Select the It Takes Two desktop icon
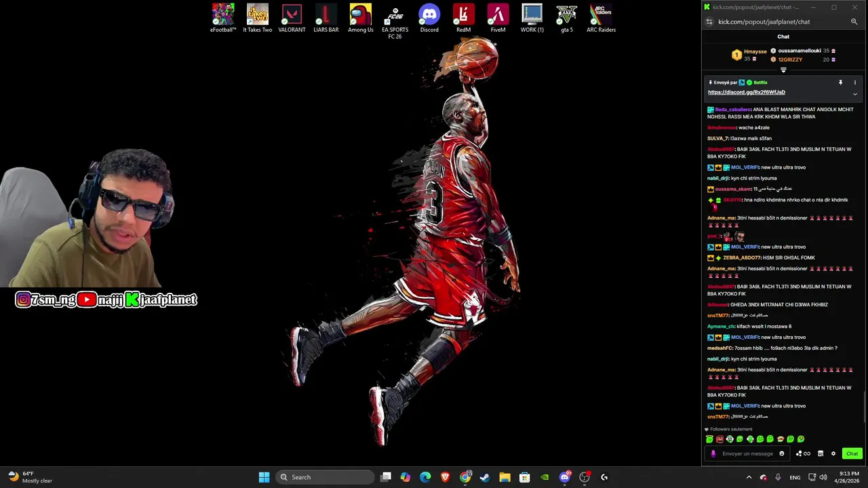Viewport: 868px width, 488px height. 258,18
